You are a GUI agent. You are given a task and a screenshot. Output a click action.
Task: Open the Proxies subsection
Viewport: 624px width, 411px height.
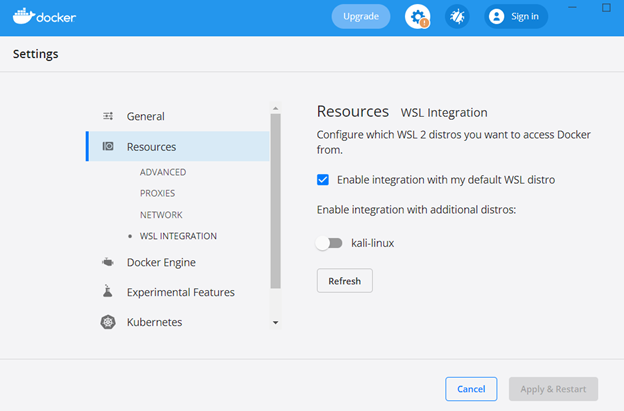(157, 193)
